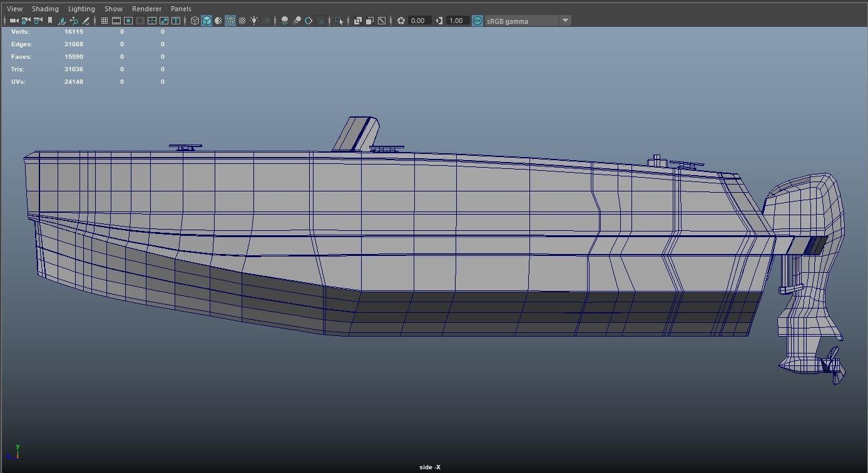This screenshot has height=473, width=868.
Task: Open the Renderer menu
Action: point(146,9)
